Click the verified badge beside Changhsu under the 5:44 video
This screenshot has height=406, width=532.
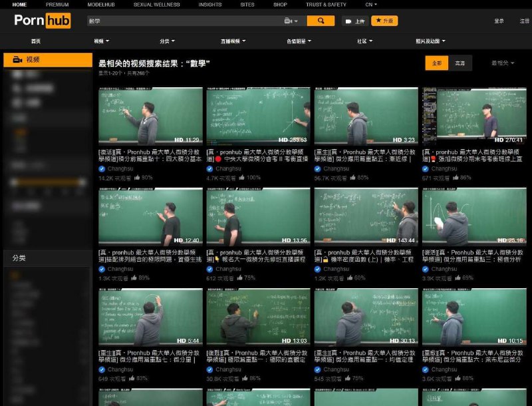coord(102,369)
